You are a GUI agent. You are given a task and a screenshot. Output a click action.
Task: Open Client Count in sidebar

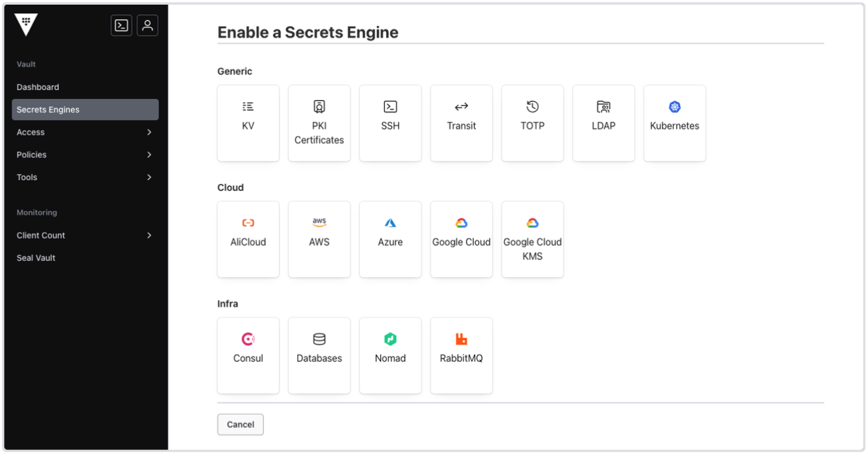(x=85, y=235)
